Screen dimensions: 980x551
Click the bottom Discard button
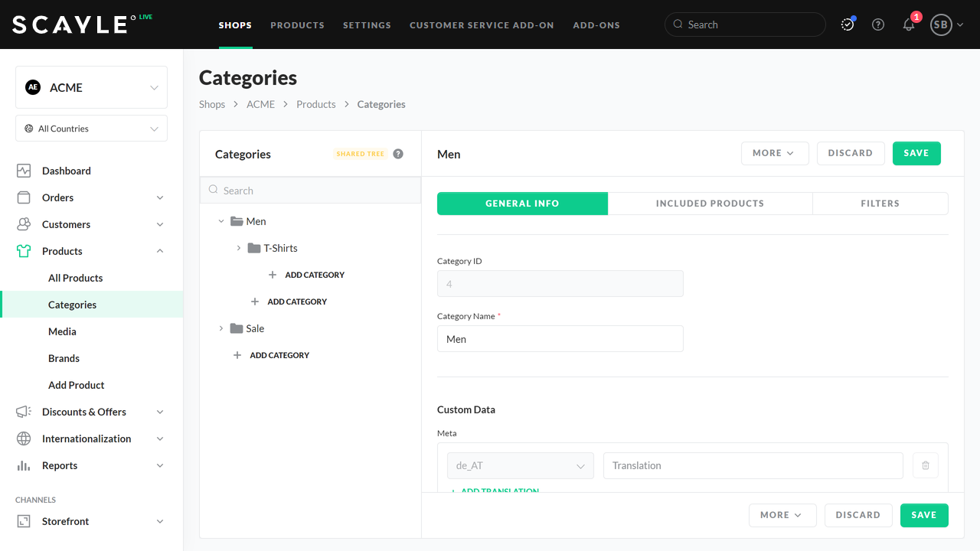857,515
